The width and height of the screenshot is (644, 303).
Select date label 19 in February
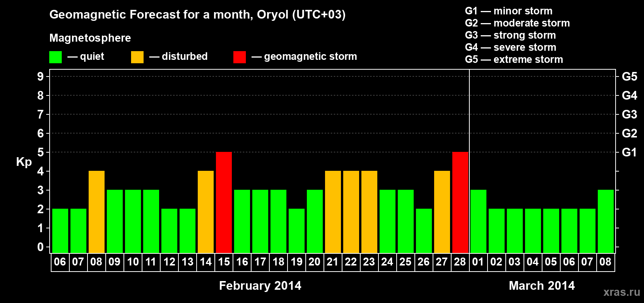point(296,262)
